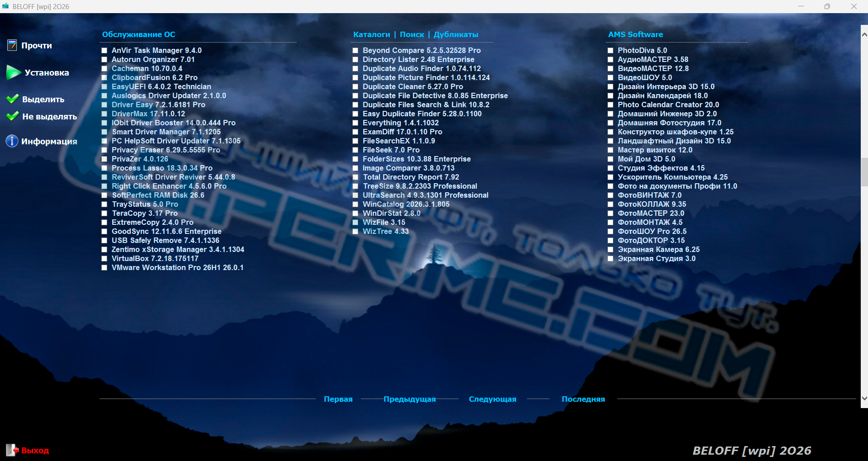The width and height of the screenshot is (868, 461).
Task: Click the AMS Software heading
Action: (636, 34)
